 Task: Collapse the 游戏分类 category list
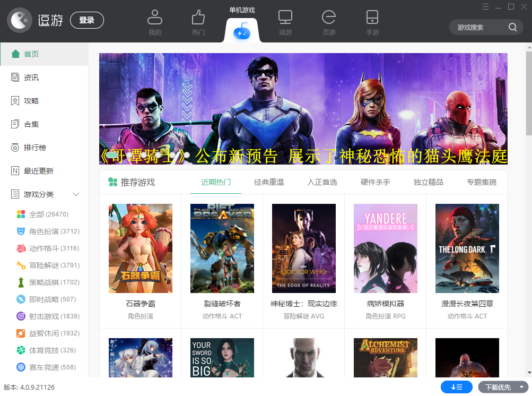tap(76, 194)
